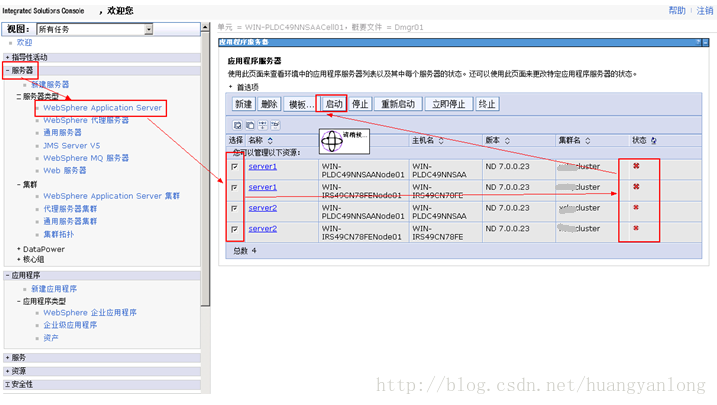Open 通用服务器 navigation item
The image size is (717, 405).
(62, 133)
